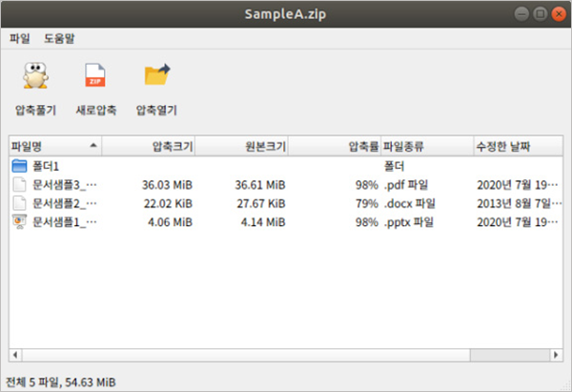The height and width of the screenshot is (392, 572).
Task: Click the 새로압축 label
Action: [96, 110]
